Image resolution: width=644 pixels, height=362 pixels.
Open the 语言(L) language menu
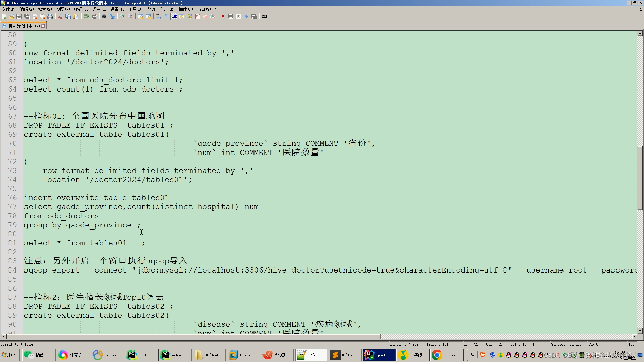[x=99, y=9]
